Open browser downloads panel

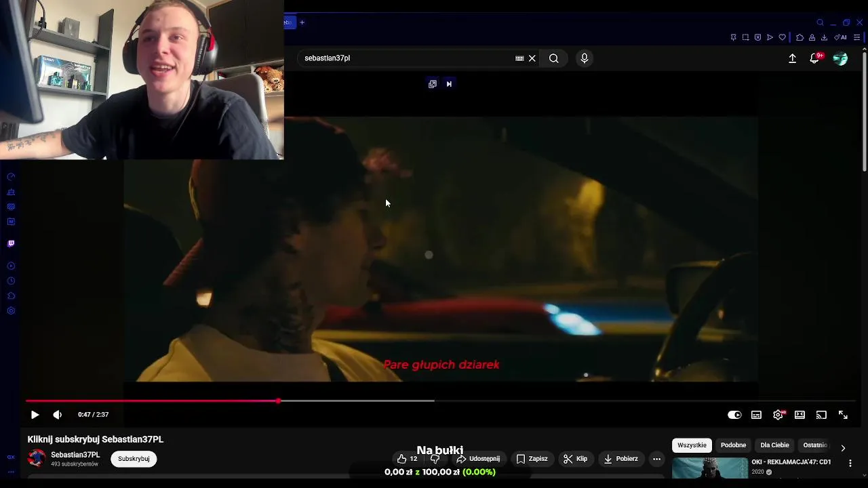tap(824, 37)
